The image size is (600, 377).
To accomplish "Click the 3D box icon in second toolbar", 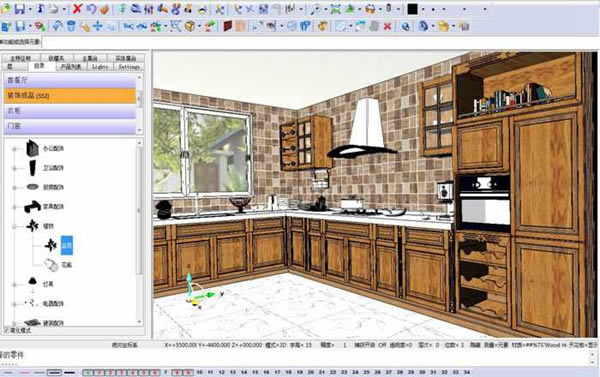I will pos(190,26).
